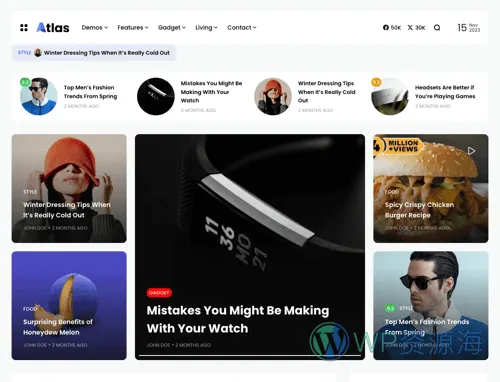Image resolution: width=500 pixels, height=382 pixels.
Task: Click the Atlas logo
Action: coord(53,28)
